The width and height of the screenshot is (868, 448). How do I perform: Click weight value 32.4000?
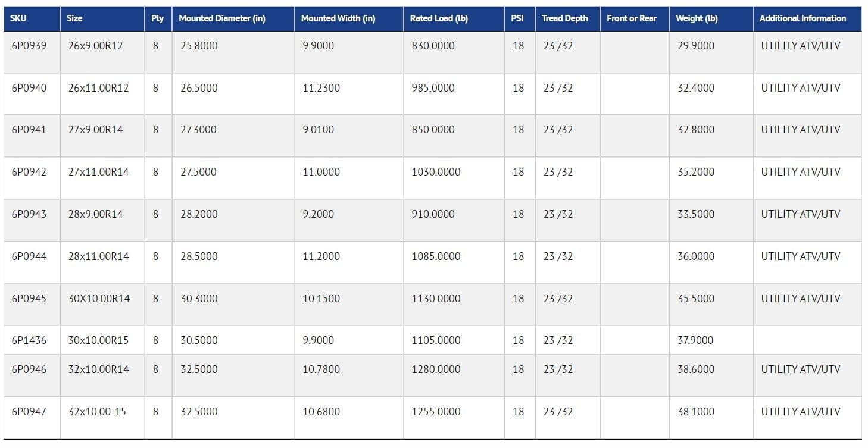click(696, 88)
